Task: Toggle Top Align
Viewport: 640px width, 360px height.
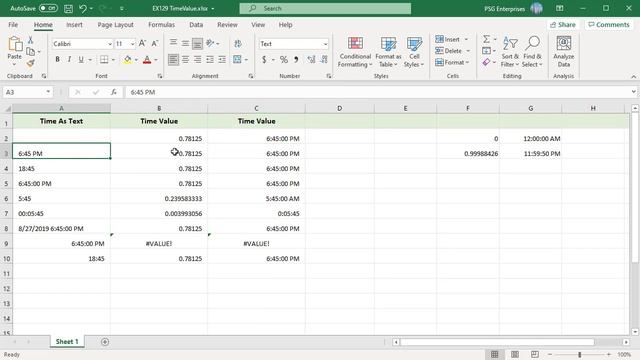Action: [x=173, y=43]
